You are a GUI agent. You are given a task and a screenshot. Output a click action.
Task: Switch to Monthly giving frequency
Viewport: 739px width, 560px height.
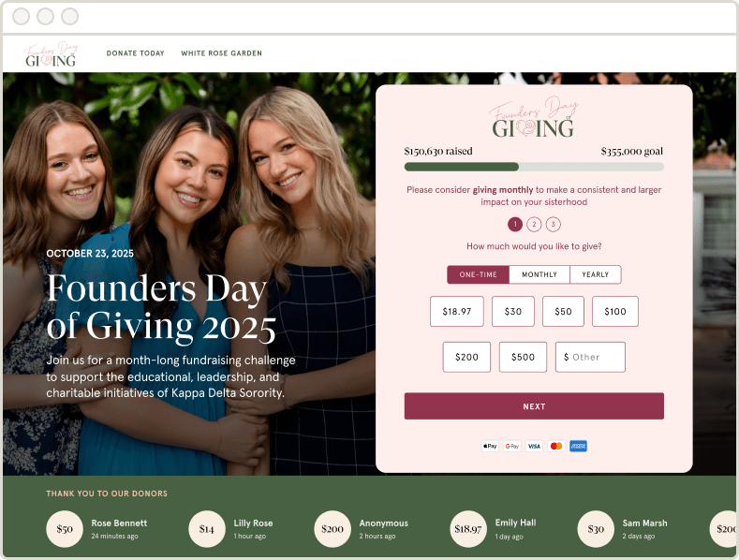539,274
